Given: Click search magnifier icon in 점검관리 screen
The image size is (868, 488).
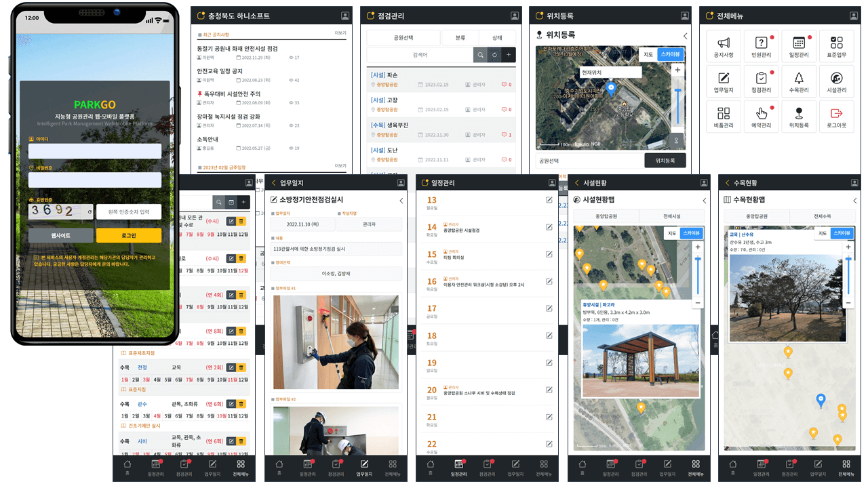Looking at the screenshot, I should tap(480, 55).
